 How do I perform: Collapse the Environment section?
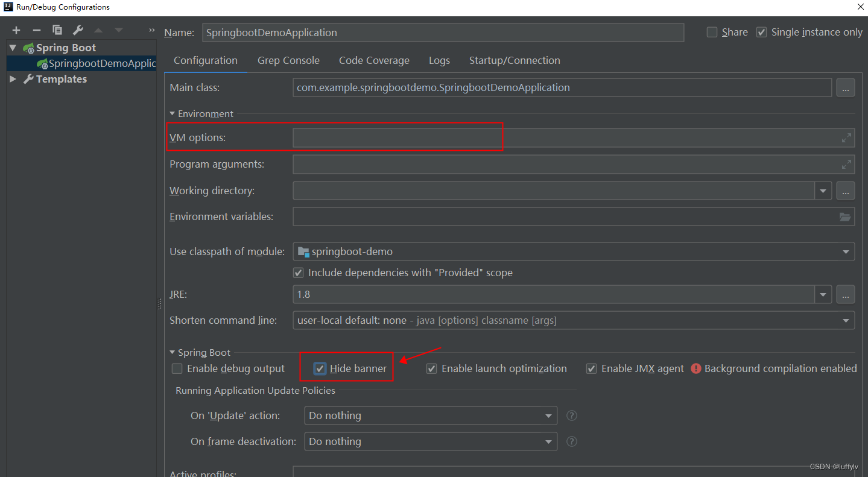point(173,113)
